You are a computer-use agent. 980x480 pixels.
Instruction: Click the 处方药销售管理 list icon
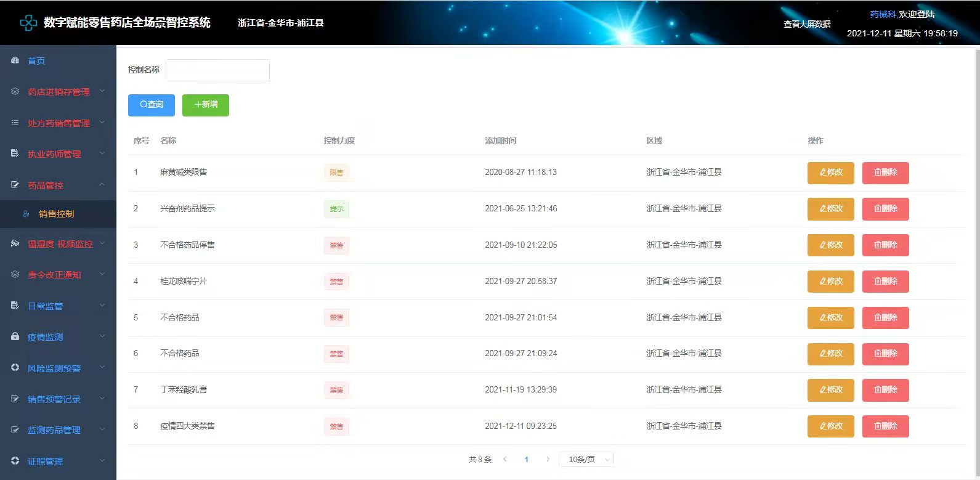[15, 123]
